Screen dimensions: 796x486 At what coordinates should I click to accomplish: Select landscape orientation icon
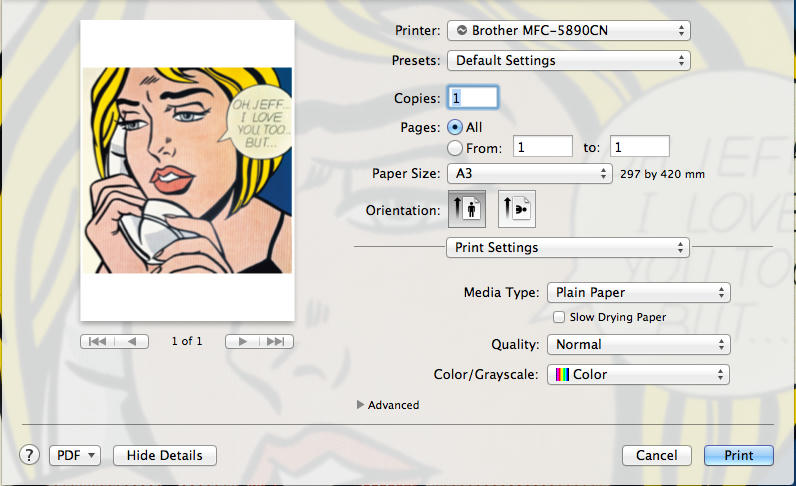point(517,209)
